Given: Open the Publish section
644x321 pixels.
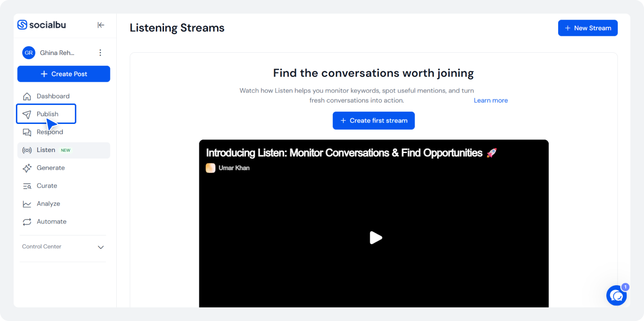Looking at the screenshot, I should [x=46, y=114].
